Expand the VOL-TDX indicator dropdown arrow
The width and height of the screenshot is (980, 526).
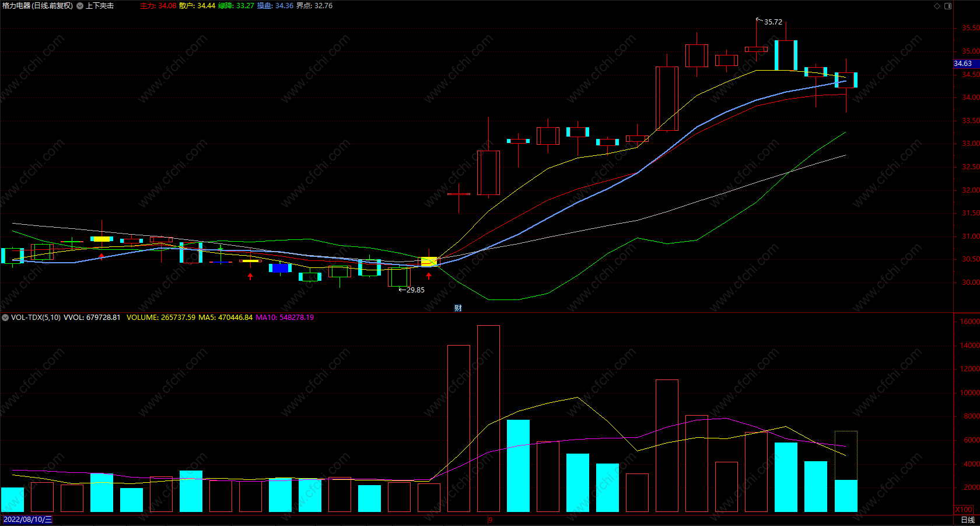(x=5, y=318)
